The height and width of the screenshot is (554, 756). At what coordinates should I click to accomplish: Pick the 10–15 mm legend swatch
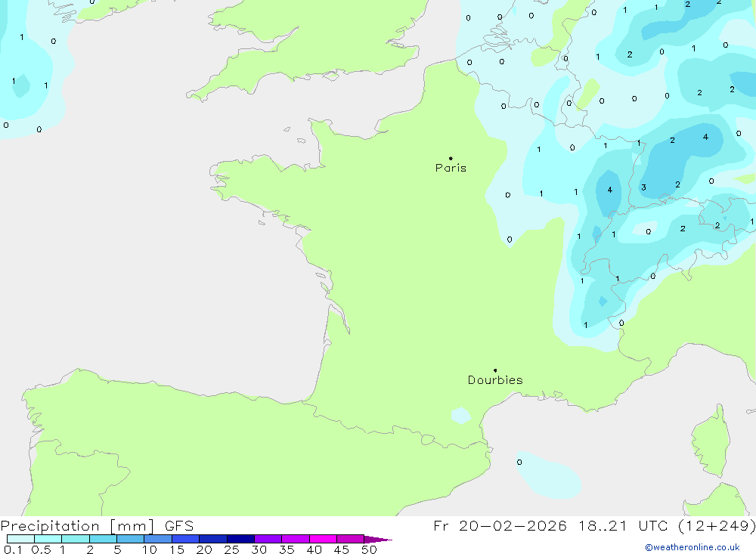tap(158, 539)
